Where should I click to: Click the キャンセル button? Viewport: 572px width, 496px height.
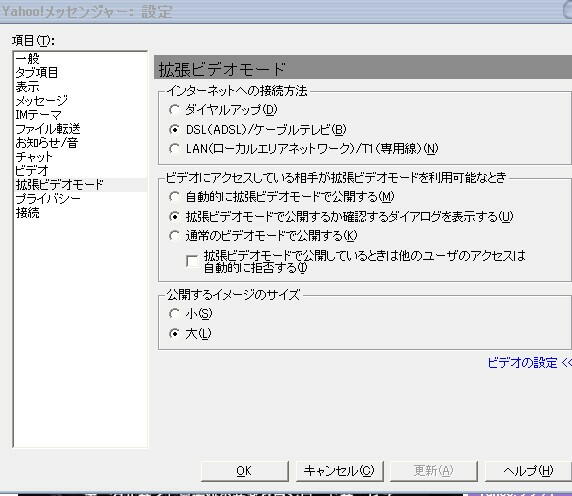tap(339, 471)
